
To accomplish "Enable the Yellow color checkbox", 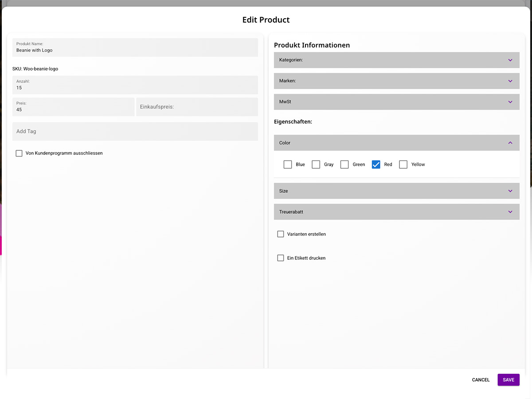I will 403,164.
